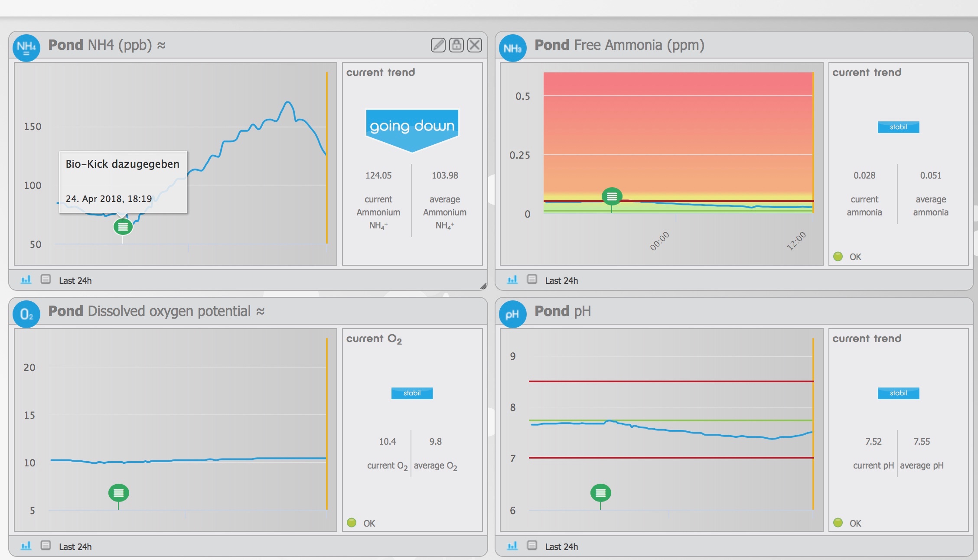Click green note marker on Free Ammonia chart
This screenshot has width=978, height=560.
click(x=612, y=197)
